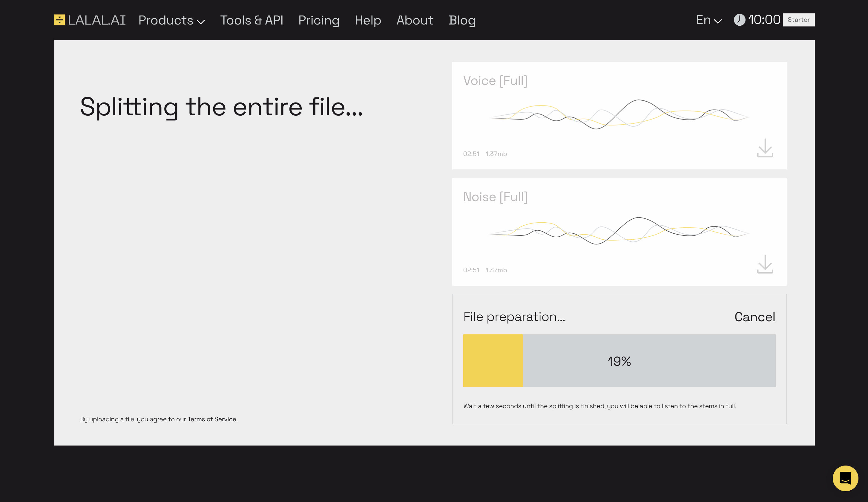This screenshot has height=502, width=868.
Task: Toggle visibility of Noise [Full] waveform
Action: [496, 197]
